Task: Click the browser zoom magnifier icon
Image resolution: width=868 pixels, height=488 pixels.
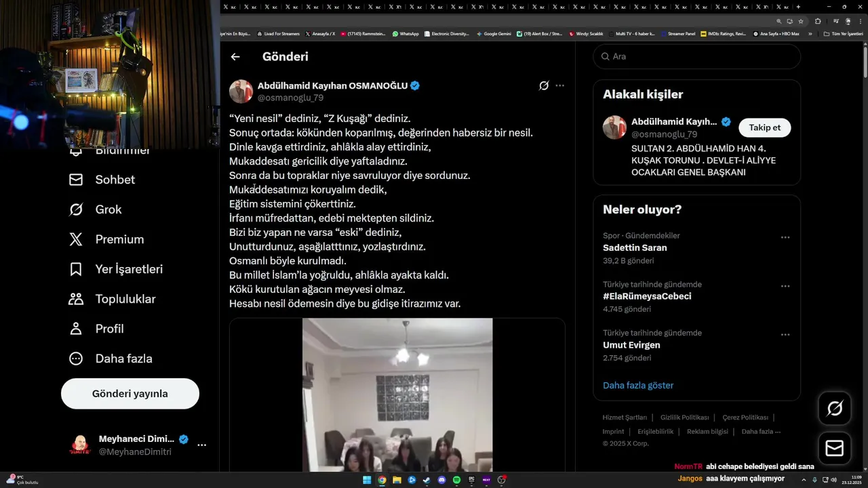Action: (x=779, y=21)
